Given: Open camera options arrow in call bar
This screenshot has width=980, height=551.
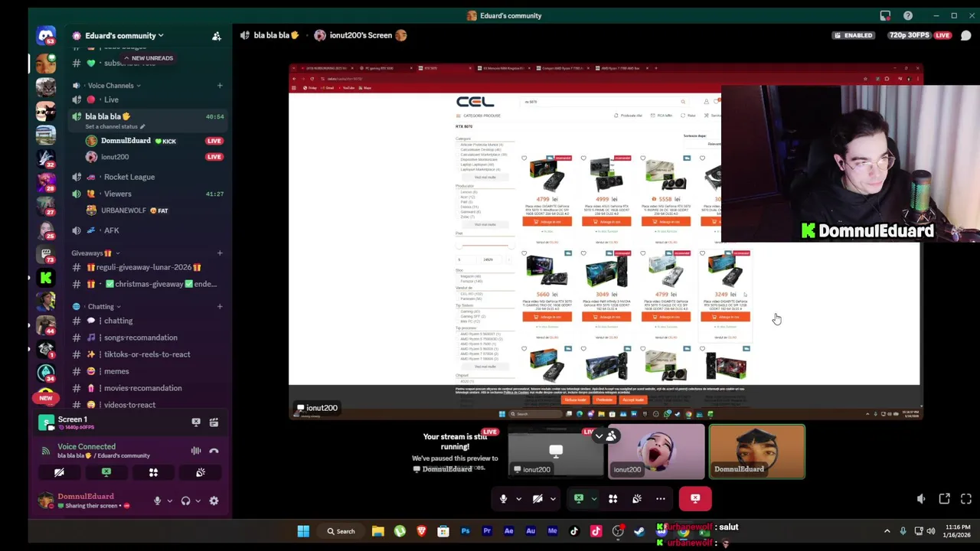Looking at the screenshot, I should (553, 499).
